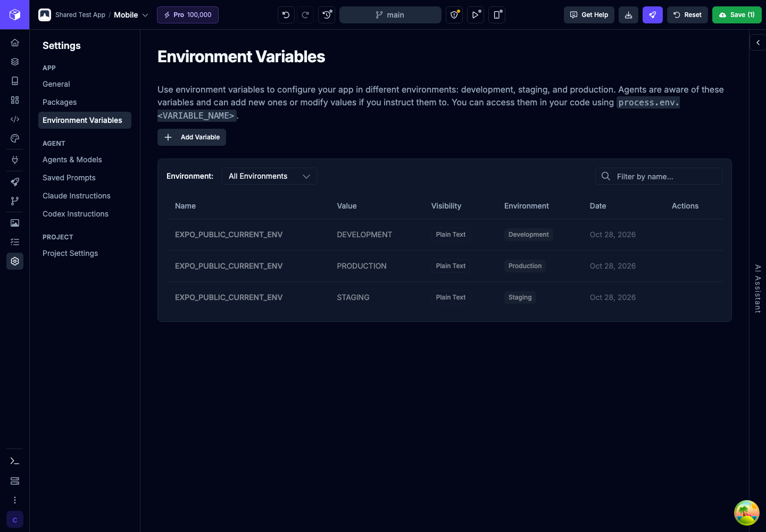The height and width of the screenshot is (532, 766).
Task: Click the island avatar bubble icon
Action: point(747,513)
